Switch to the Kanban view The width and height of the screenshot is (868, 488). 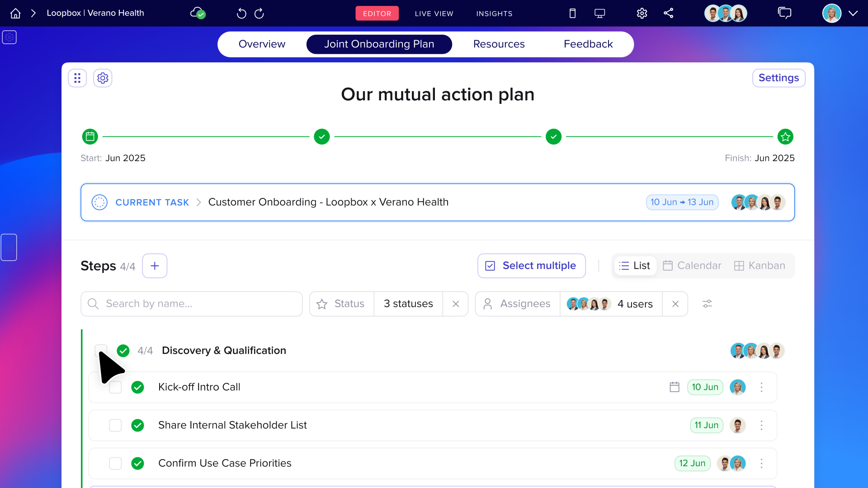click(x=759, y=266)
